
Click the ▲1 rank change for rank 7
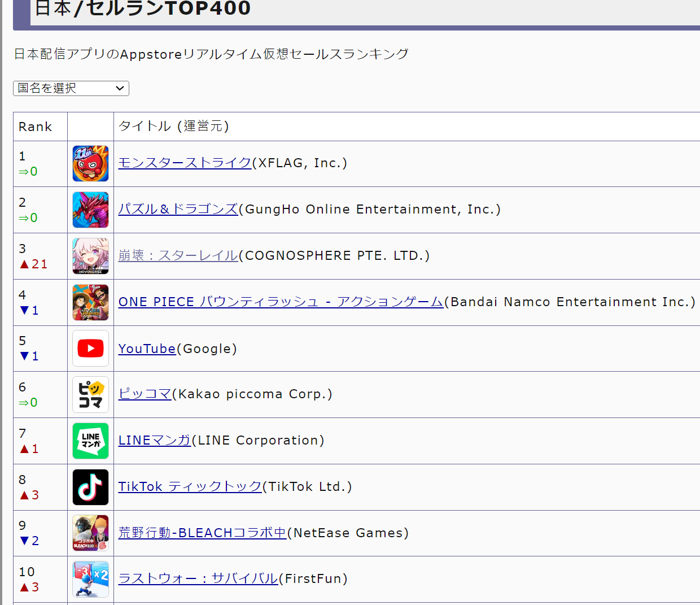coord(29,449)
